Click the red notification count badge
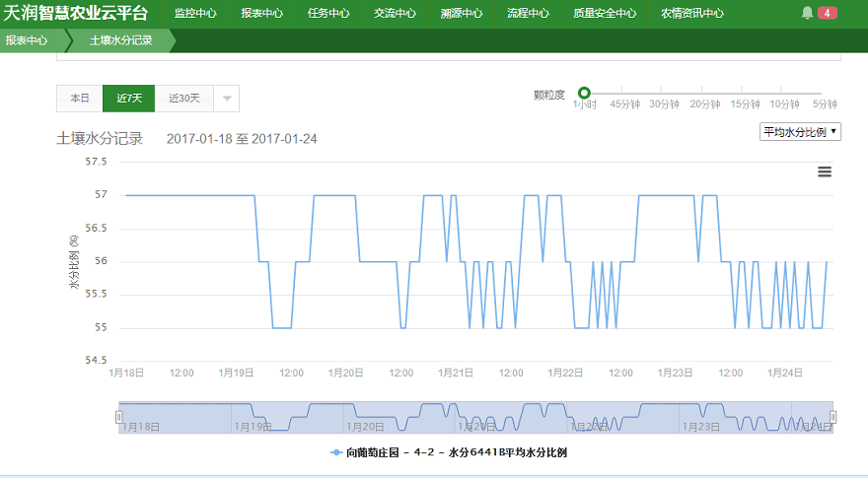Image resolution: width=868 pixels, height=478 pixels. 828,14
